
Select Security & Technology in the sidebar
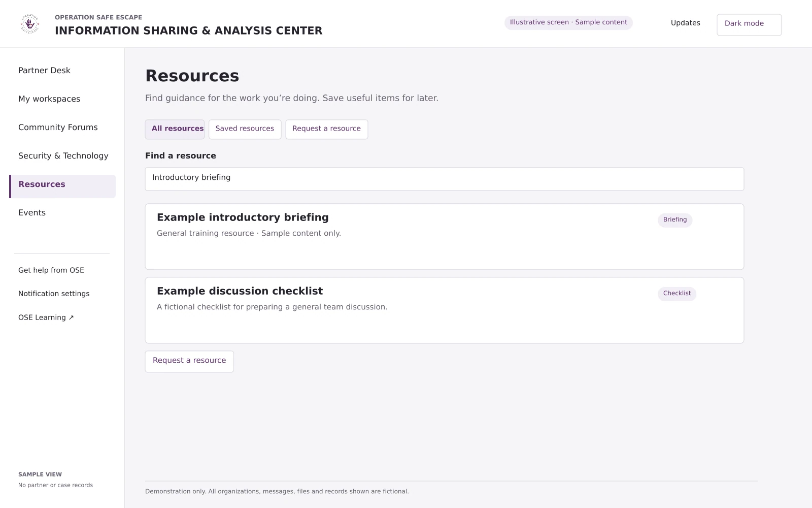(62, 156)
